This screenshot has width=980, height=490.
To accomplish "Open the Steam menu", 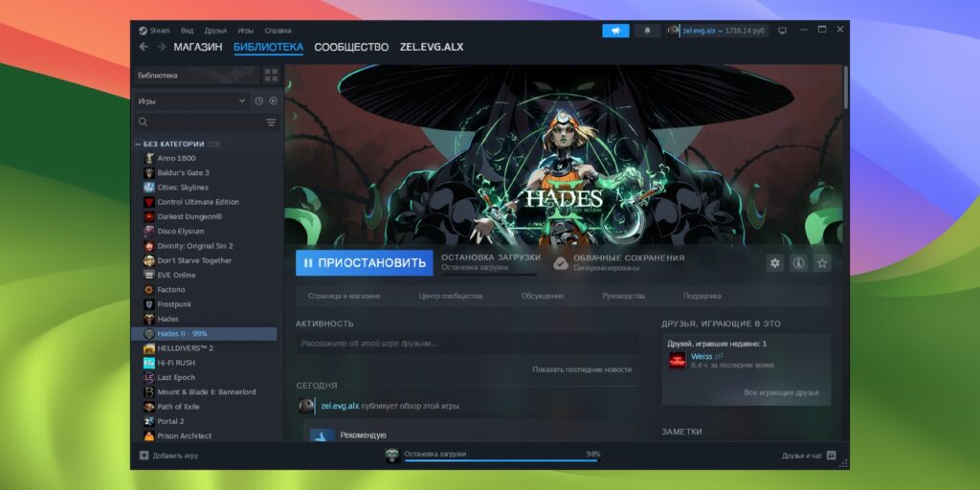I will click(152, 31).
